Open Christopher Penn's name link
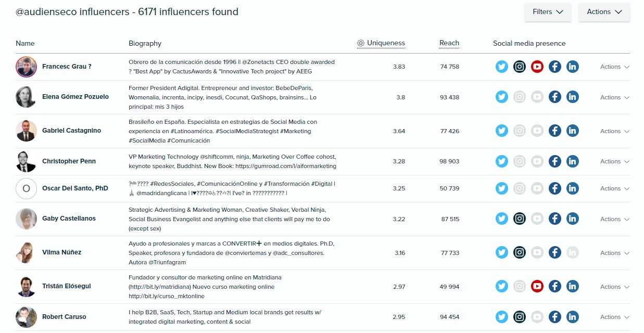The height and width of the screenshot is (333, 644). coord(69,161)
